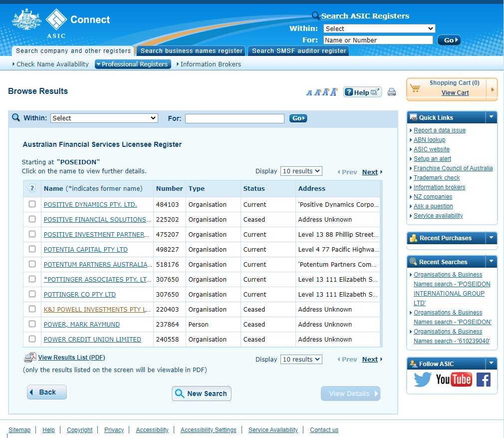504x438 pixels.
Task: Collapse the Recent Purchases panel
Action: coord(491,238)
